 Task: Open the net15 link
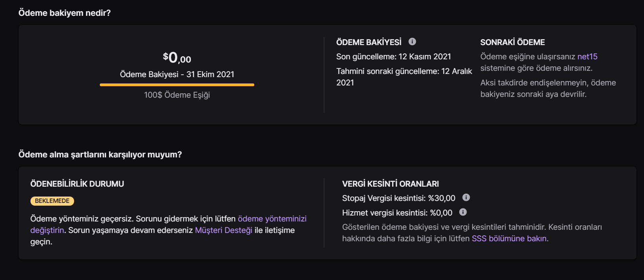coord(587,57)
